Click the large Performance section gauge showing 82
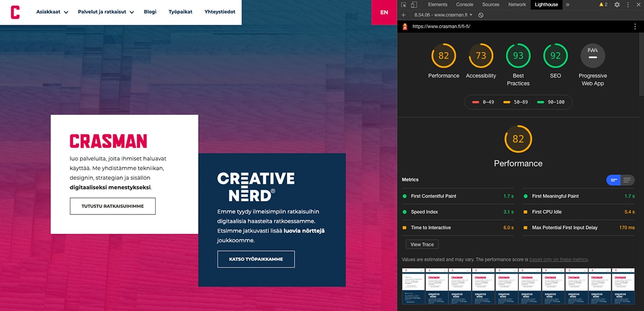The height and width of the screenshot is (311, 644). coord(518,139)
